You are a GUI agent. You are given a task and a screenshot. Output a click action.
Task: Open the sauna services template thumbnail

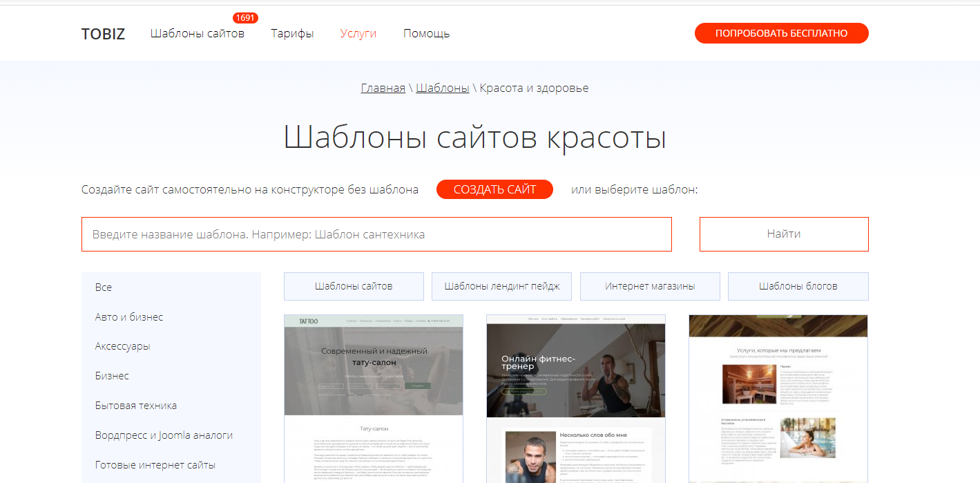(x=778, y=398)
